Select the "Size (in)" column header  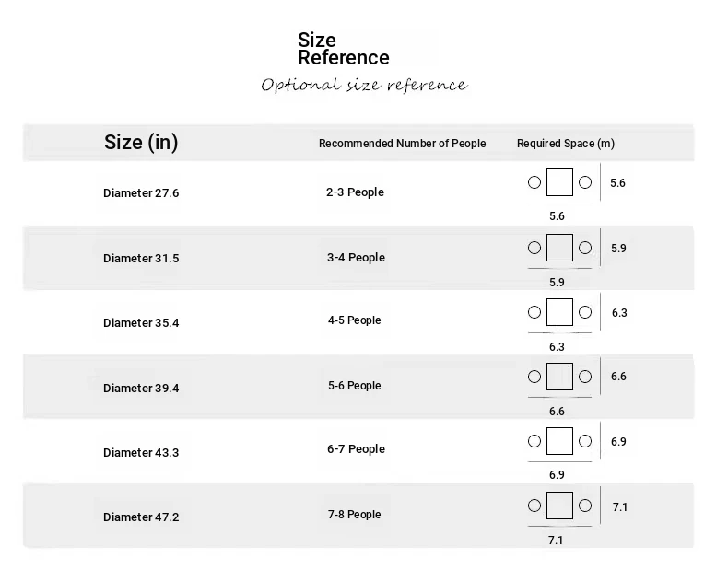coord(141,143)
